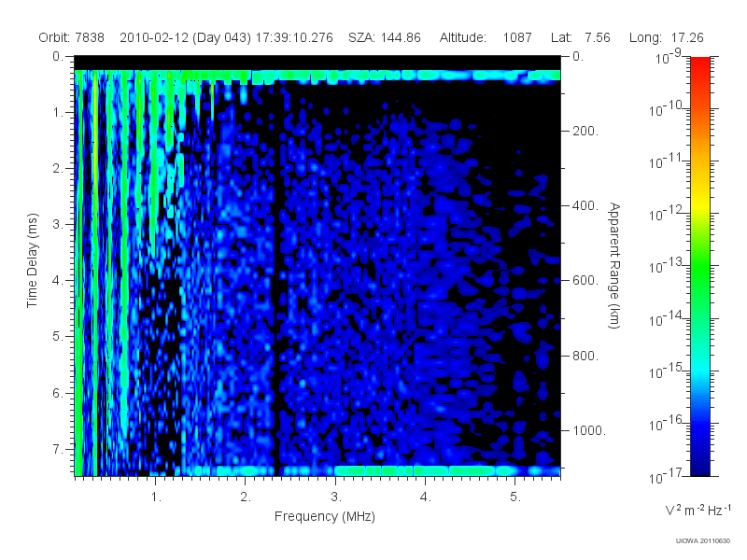The height and width of the screenshot is (560, 747).
Task: Click the 10^-12 colorbar scale label
Action: click(665, 213)
